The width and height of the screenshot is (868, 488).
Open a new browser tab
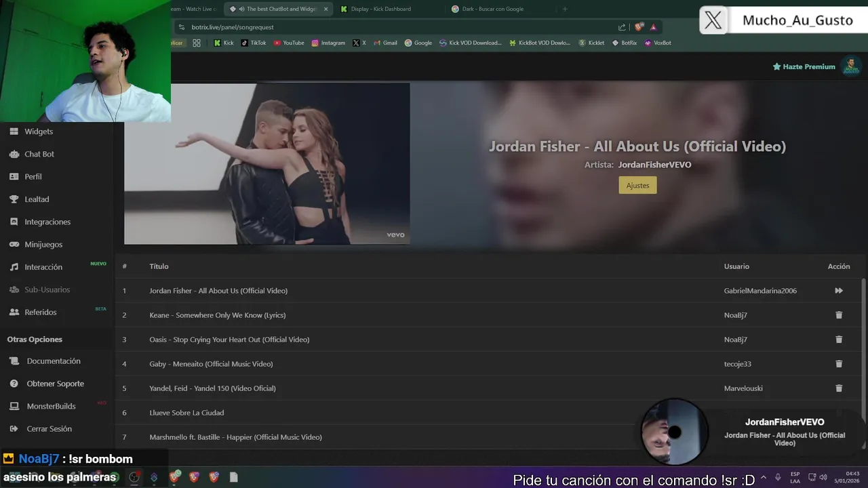565,9
